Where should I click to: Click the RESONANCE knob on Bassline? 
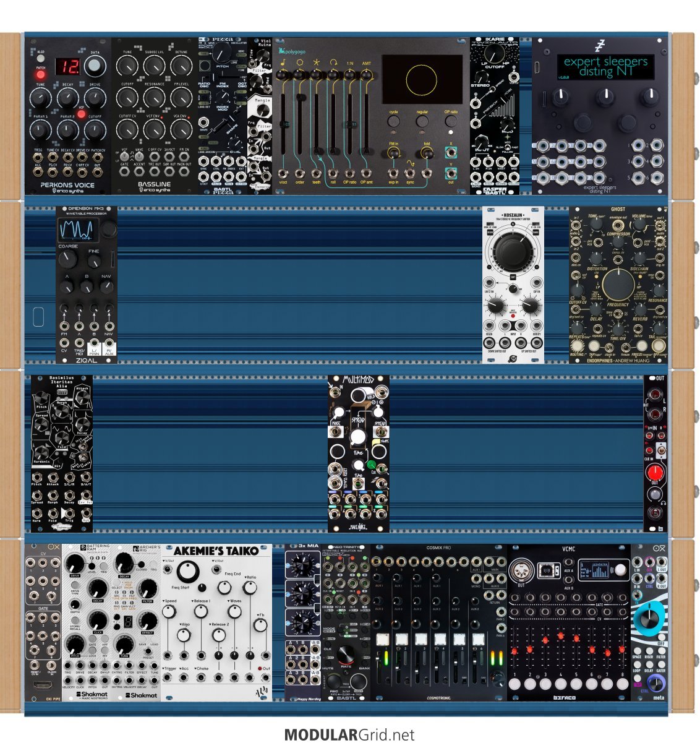pyautogui.click(x=154, y=97)
